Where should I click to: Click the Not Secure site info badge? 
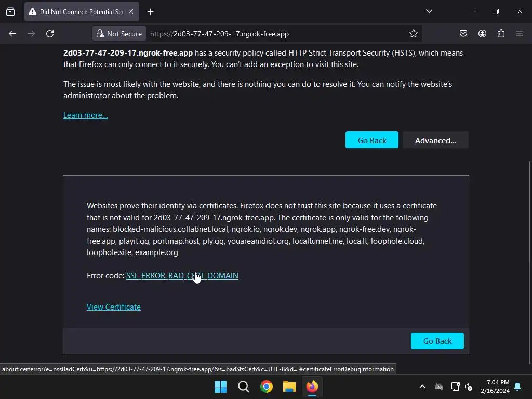[x=119, y=34]
